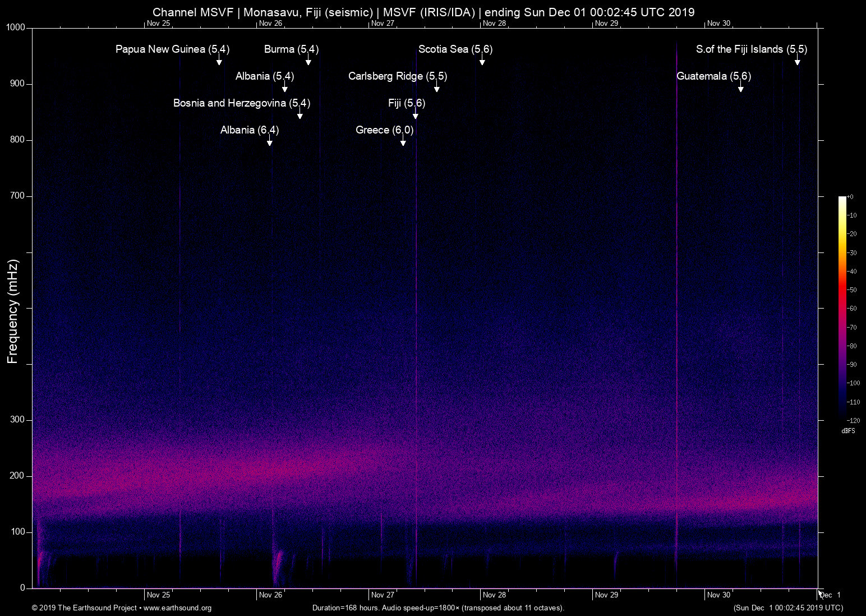866x616 pixels.
Task: Click the © 2019 The Earthsound Project text
Action: [84, 608]
